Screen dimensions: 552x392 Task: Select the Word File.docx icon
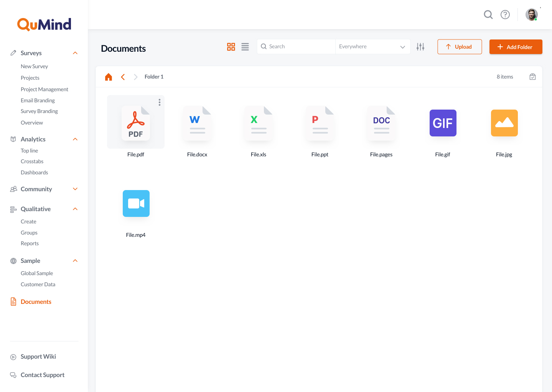[197, 123]
